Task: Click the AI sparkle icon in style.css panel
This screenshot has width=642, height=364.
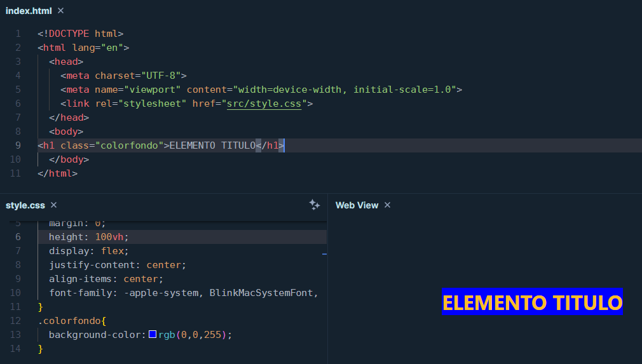Action: click(x=314, y=205)
